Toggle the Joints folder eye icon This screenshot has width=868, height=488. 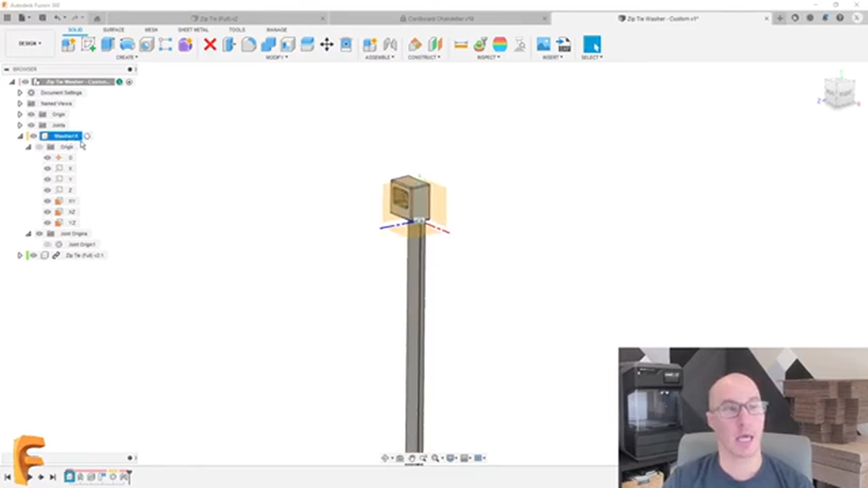pos(31,125)
